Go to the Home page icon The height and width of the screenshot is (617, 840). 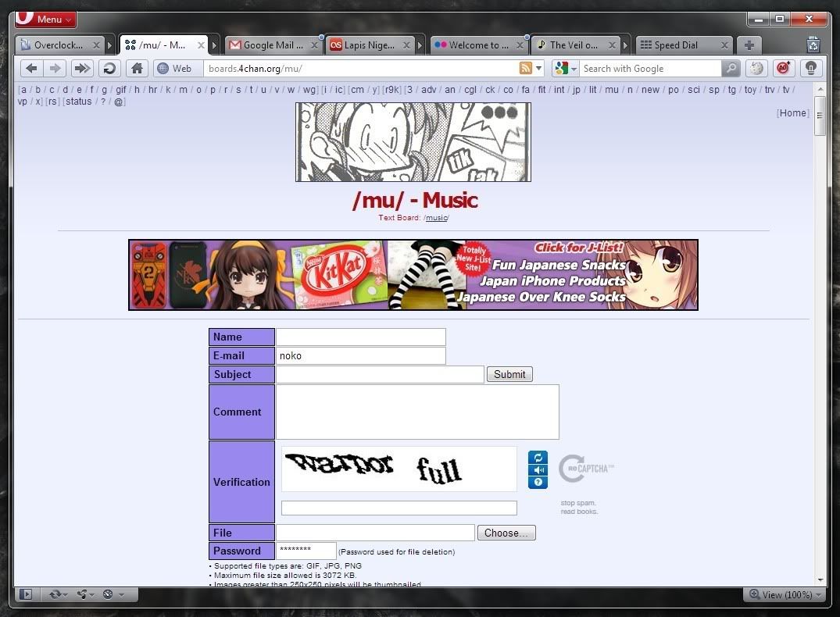point(136,69)
